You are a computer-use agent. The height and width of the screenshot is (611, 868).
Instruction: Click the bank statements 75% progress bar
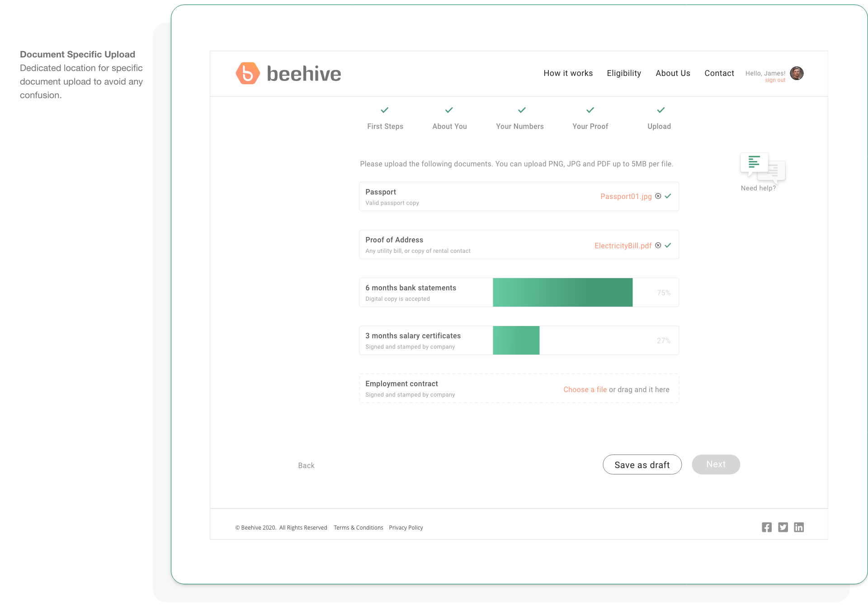point(562,293)
